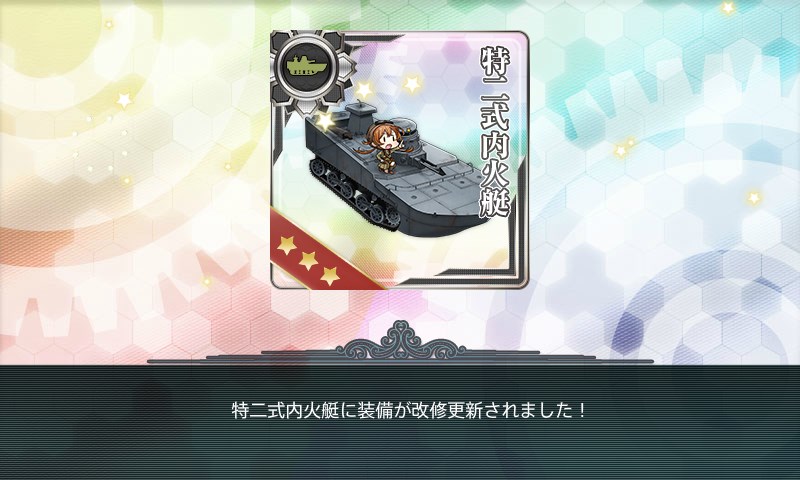Viewport: 800px width, 480px height.
Task: Click the twinkling star at top right corner
Action: click(728, 8)
